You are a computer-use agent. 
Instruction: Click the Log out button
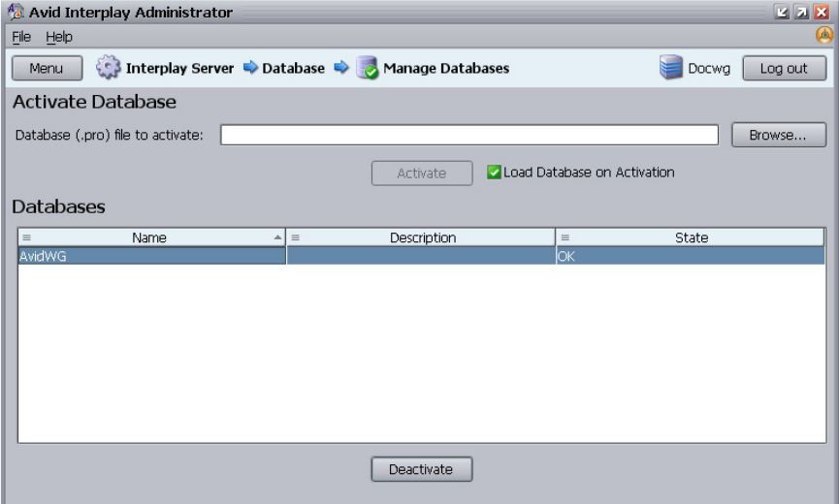[x=784, y=69]
